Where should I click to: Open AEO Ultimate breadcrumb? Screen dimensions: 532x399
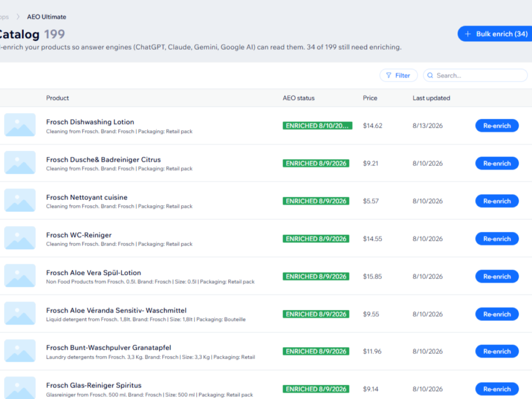click(47, 17)
